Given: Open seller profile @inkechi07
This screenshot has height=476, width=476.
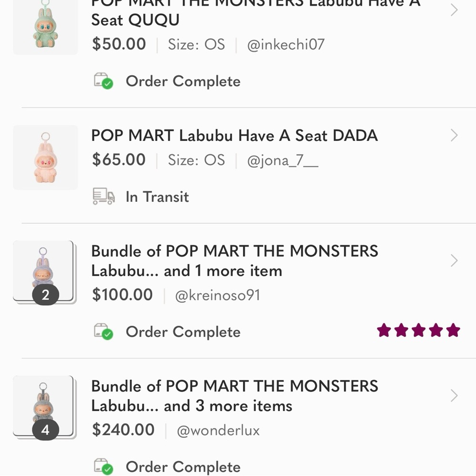Looking at the screenshot, I should [286, 44].
